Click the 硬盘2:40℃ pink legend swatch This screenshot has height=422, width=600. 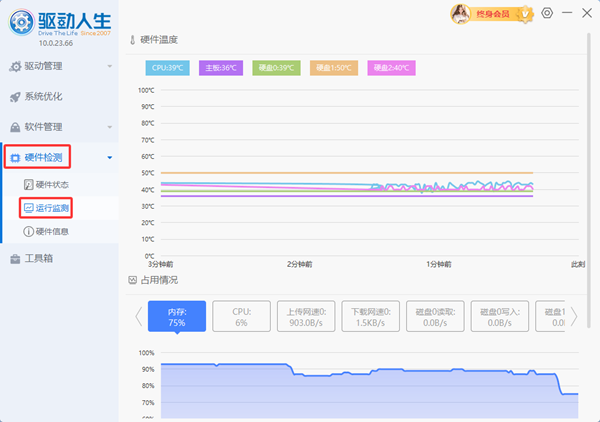pyautogui.click(x=390, y=68)
